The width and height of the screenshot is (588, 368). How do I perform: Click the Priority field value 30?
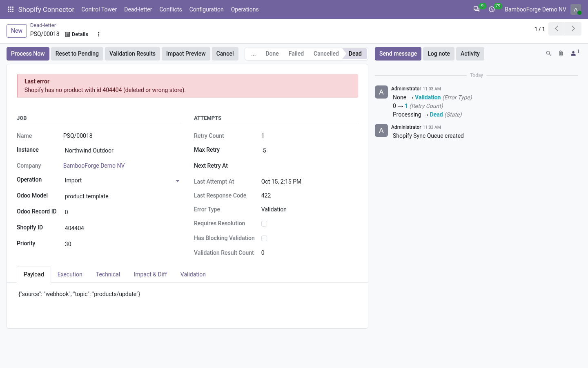coord(122,244)
